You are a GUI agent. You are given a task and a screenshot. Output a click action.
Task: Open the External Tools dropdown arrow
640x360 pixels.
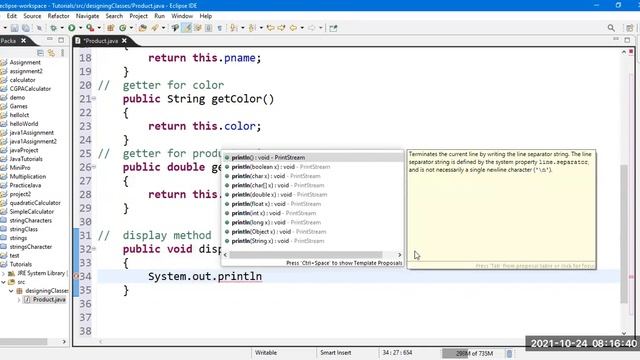99,28
